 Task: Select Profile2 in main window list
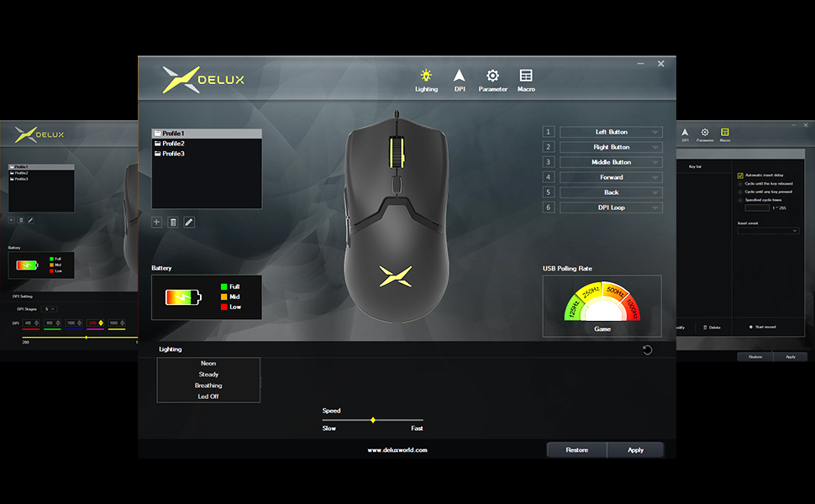[207, 144]
